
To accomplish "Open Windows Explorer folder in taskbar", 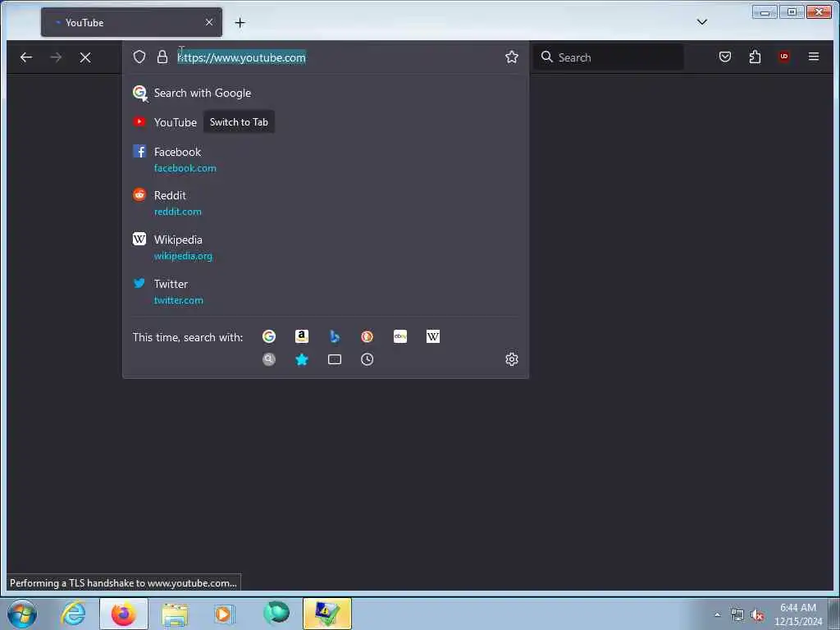I will [175, 614].
